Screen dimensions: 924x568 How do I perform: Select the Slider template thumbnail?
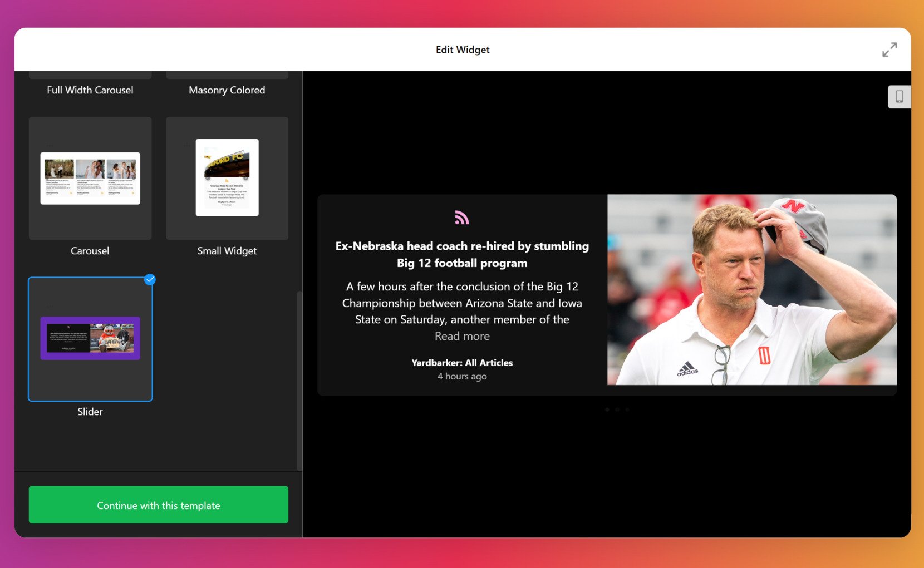(x=90, y=339)
